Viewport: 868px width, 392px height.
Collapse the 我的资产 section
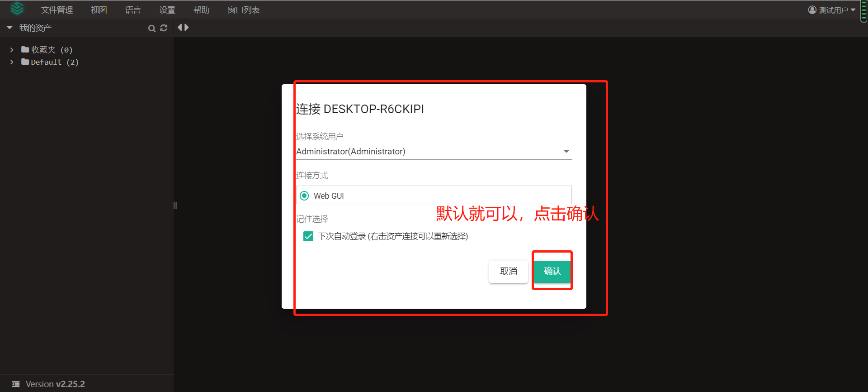[x=9, y=28]
